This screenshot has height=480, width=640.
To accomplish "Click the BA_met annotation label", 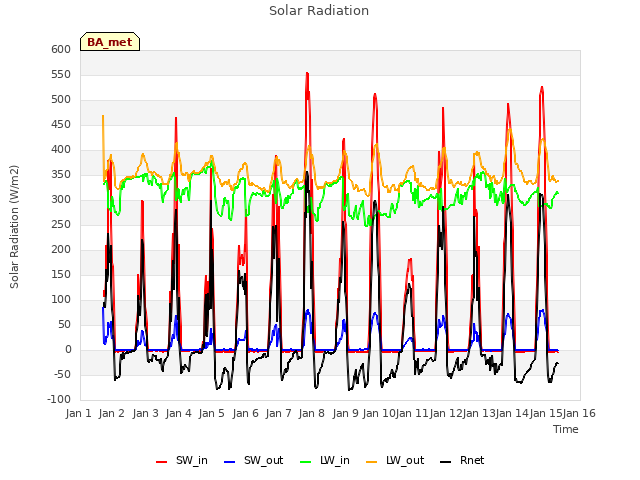I will 110,42.
